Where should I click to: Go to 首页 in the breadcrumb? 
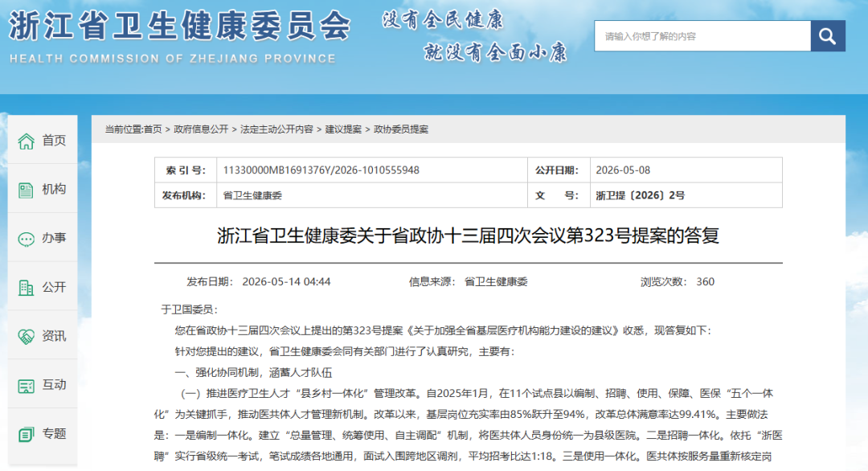(x=153, y=129)
